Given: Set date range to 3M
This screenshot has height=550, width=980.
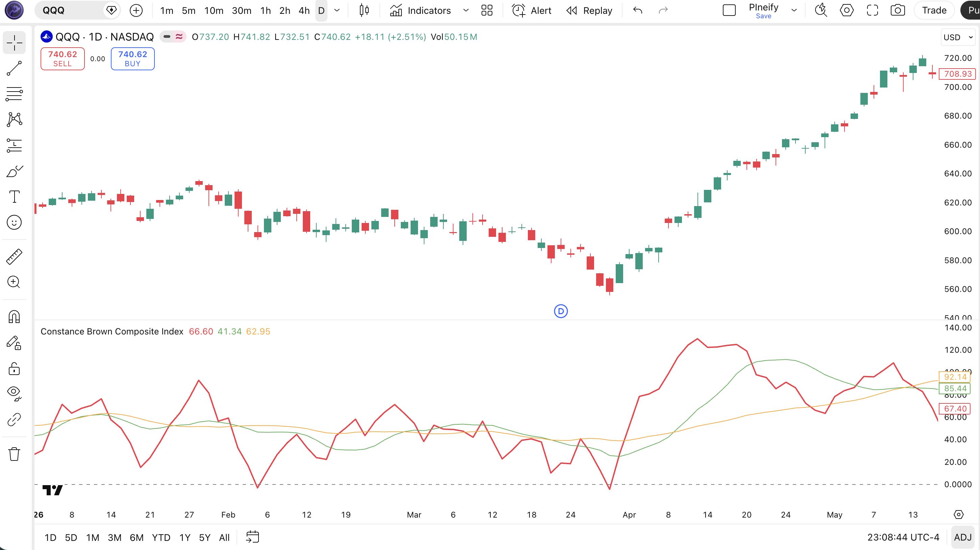Looking at the screenshot, I should 115,537.
